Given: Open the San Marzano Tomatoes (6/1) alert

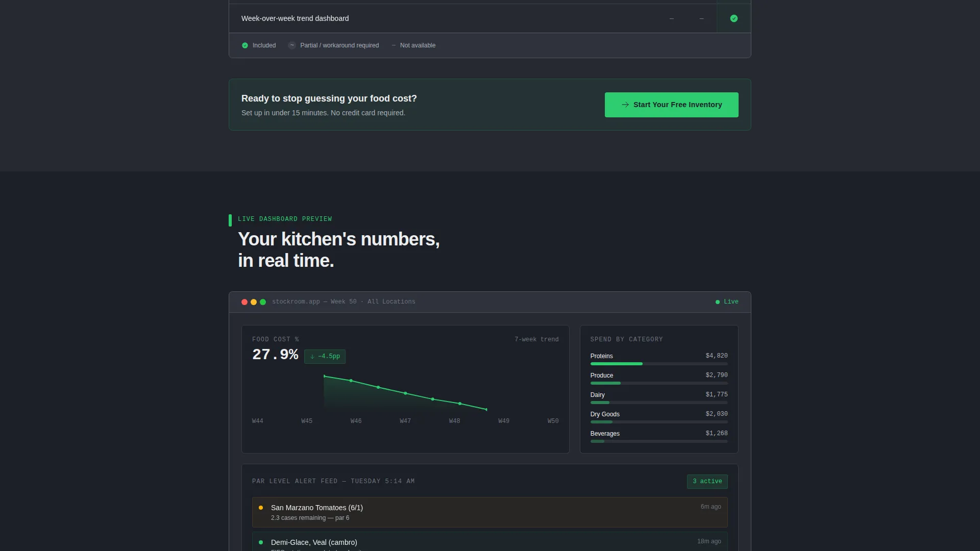Looking at the screenshot, I should click(x=489, y=512).
